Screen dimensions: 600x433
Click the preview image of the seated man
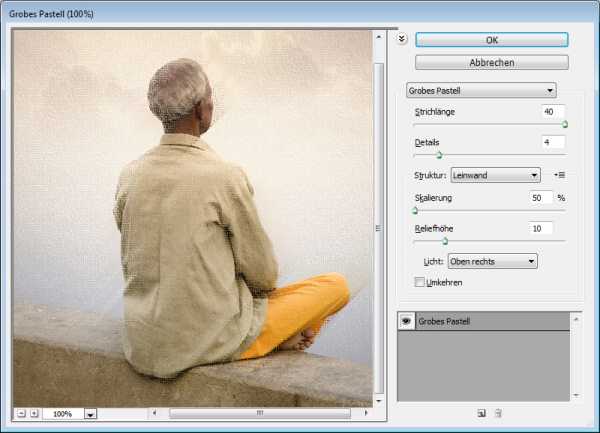click(193, 218)
